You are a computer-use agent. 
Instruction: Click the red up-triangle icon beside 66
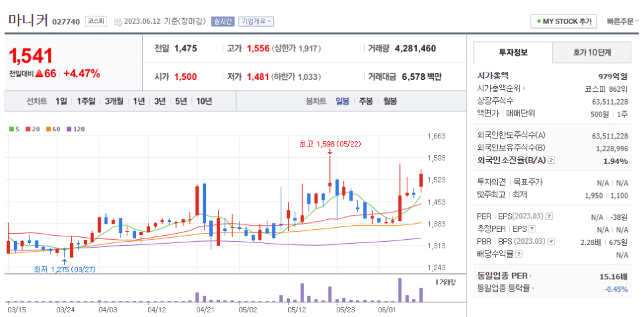tap(39, 74)
